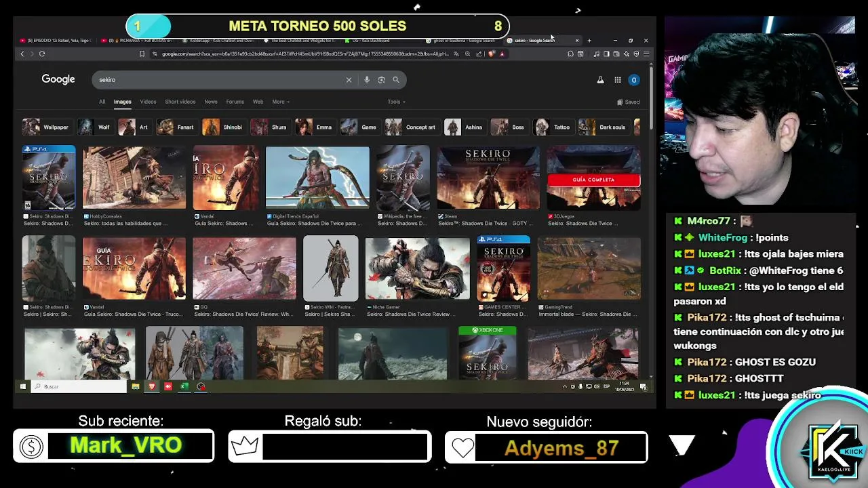
Task: Open Google Labs flask icon
Action: 600,80
